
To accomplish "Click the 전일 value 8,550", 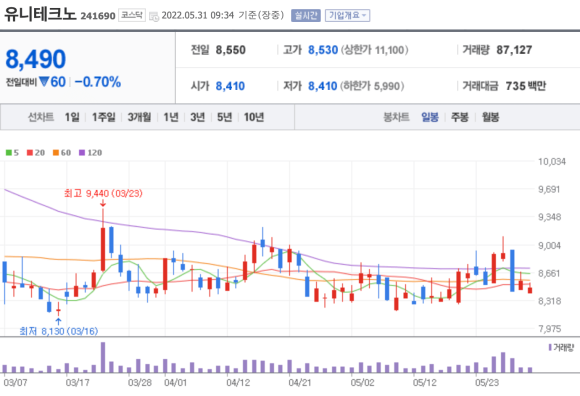I will pyautogui.click(x=230, y=50).
